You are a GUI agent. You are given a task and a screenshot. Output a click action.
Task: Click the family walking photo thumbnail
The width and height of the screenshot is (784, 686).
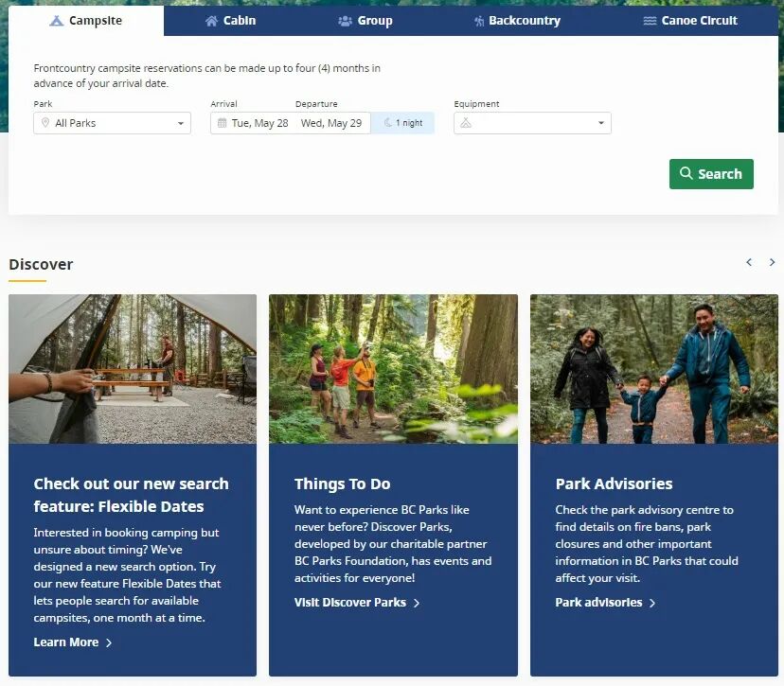point(653,369)
